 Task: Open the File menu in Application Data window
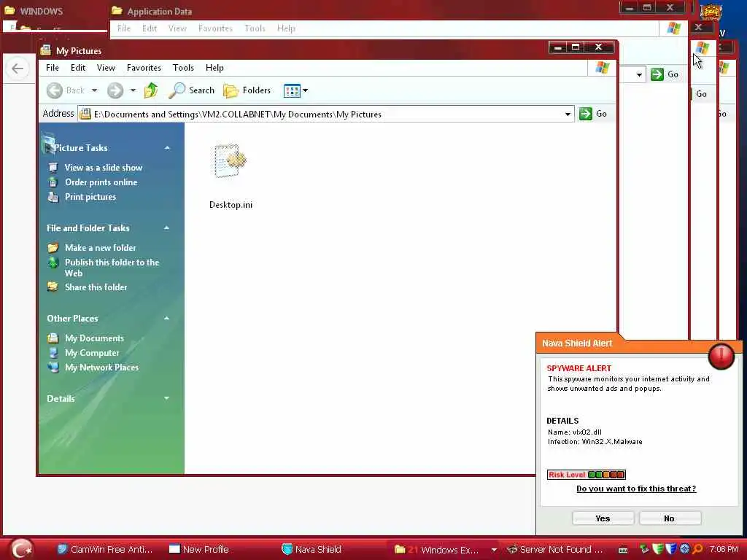(124, 28)
